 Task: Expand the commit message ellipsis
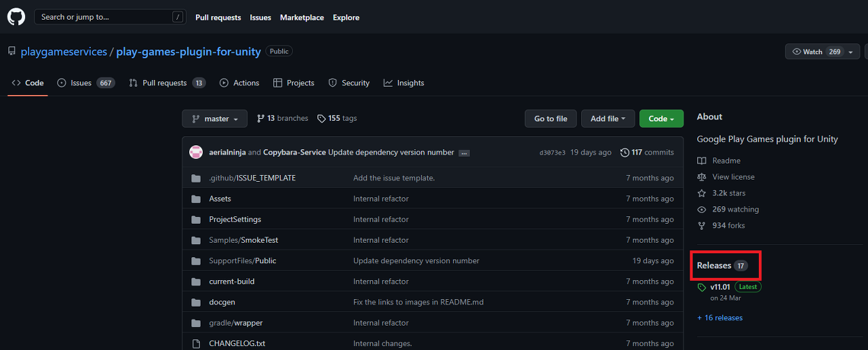464,153
